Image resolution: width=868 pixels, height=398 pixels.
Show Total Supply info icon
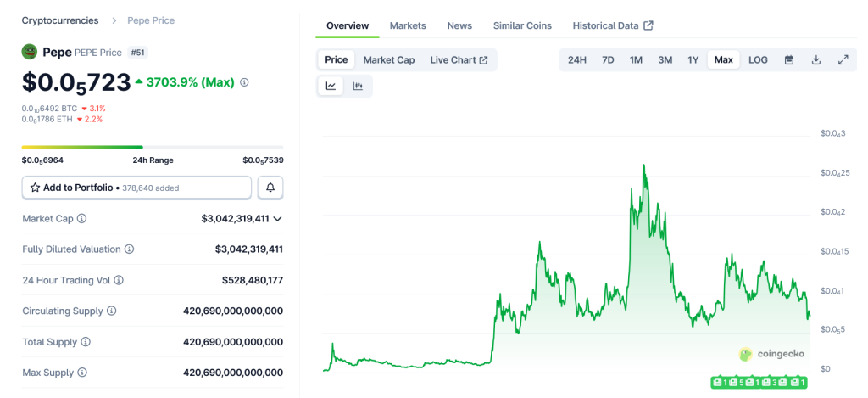click(x=86, y=342)
